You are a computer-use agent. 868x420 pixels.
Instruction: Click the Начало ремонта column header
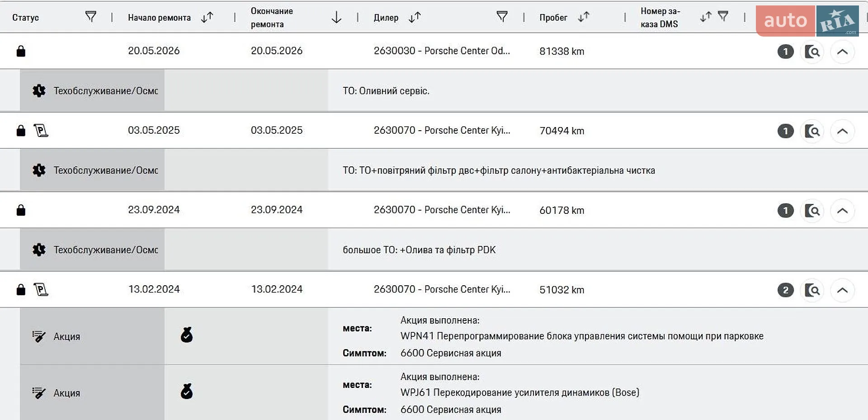(159, 18)
